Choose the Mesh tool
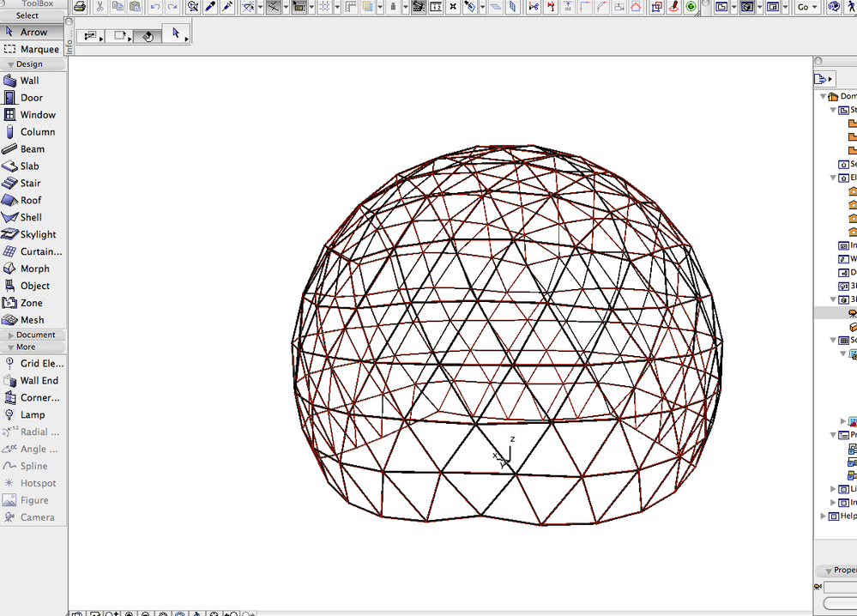857x616 pixels. click(32, 320)
